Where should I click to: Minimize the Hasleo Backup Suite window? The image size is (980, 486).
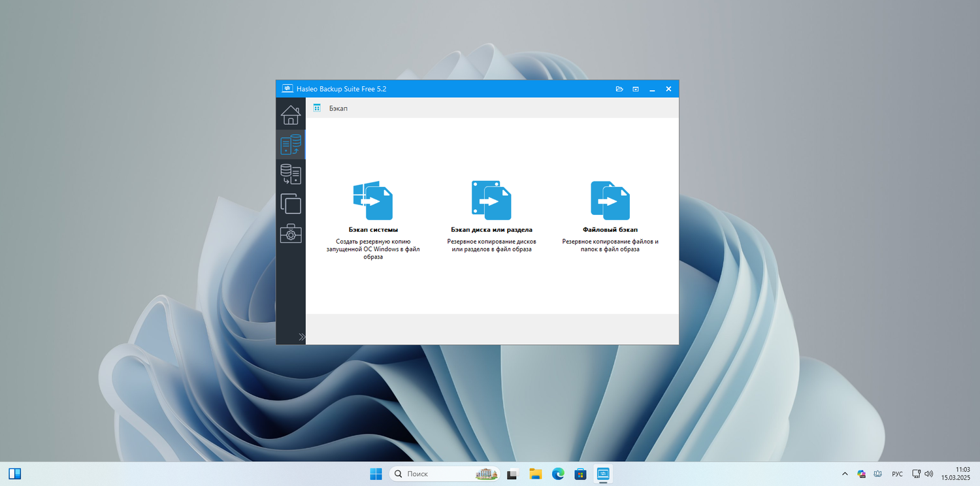pos(652,89)
